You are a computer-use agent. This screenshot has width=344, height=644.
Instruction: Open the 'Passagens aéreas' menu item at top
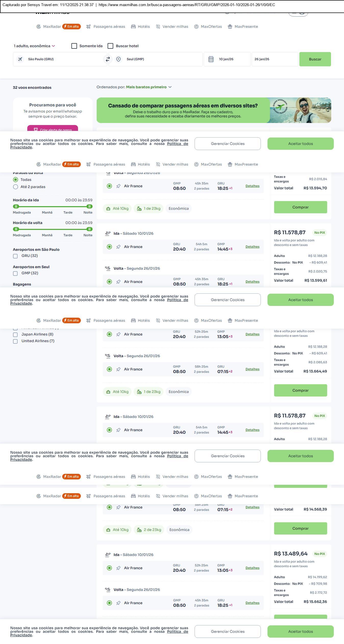(x=109, y=27)
